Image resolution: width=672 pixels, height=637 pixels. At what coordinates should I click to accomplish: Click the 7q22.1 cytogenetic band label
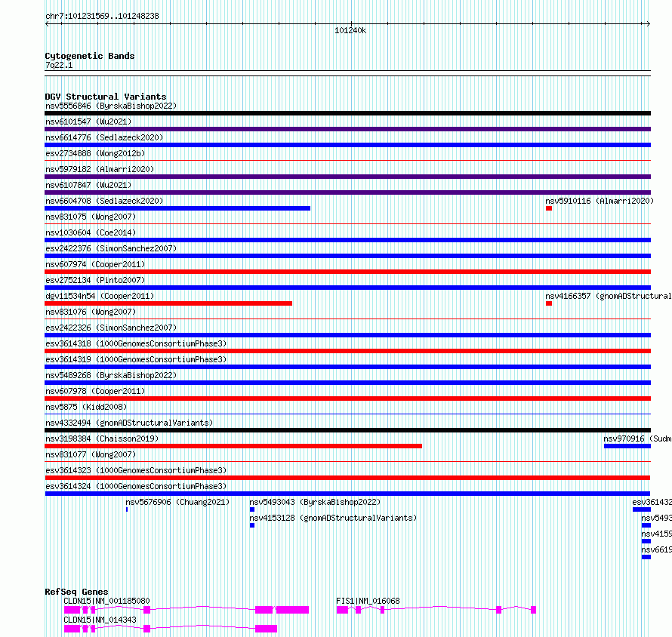[59, 65]
